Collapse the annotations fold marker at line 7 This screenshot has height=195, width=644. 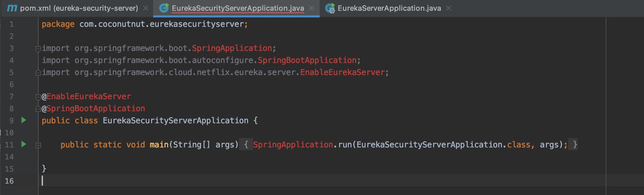point(38,97)
